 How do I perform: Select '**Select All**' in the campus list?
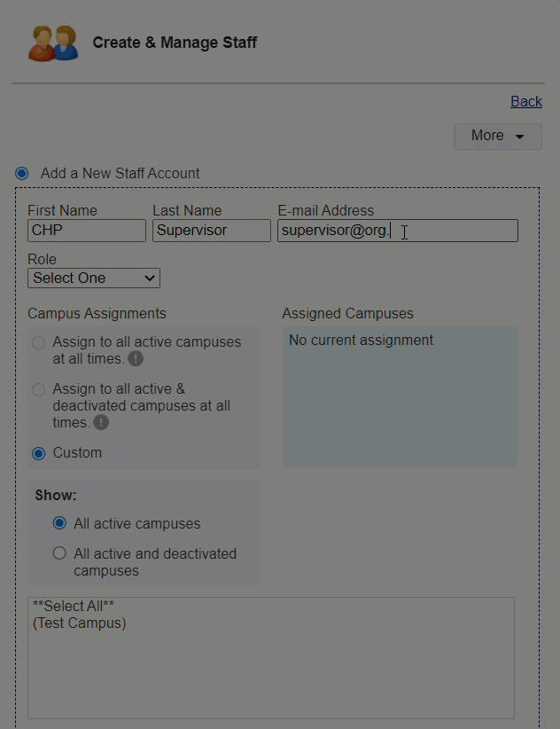pyautogui.click(x=74, y=607)
